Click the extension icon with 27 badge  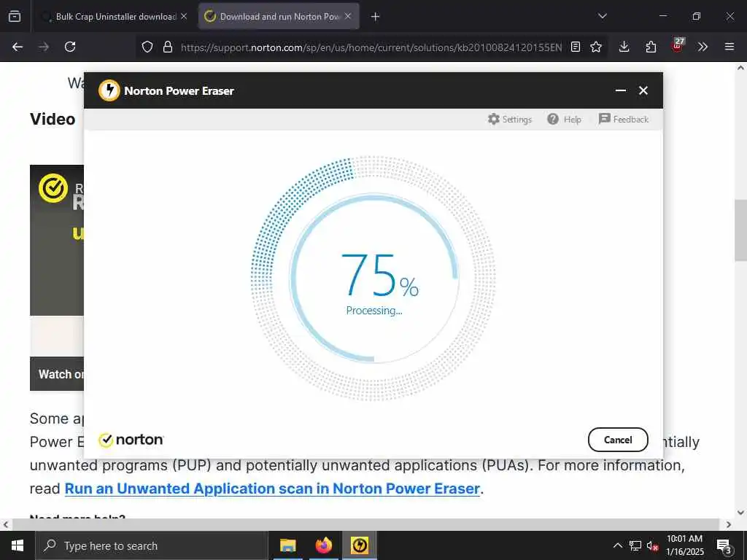[x=678, y=46]
